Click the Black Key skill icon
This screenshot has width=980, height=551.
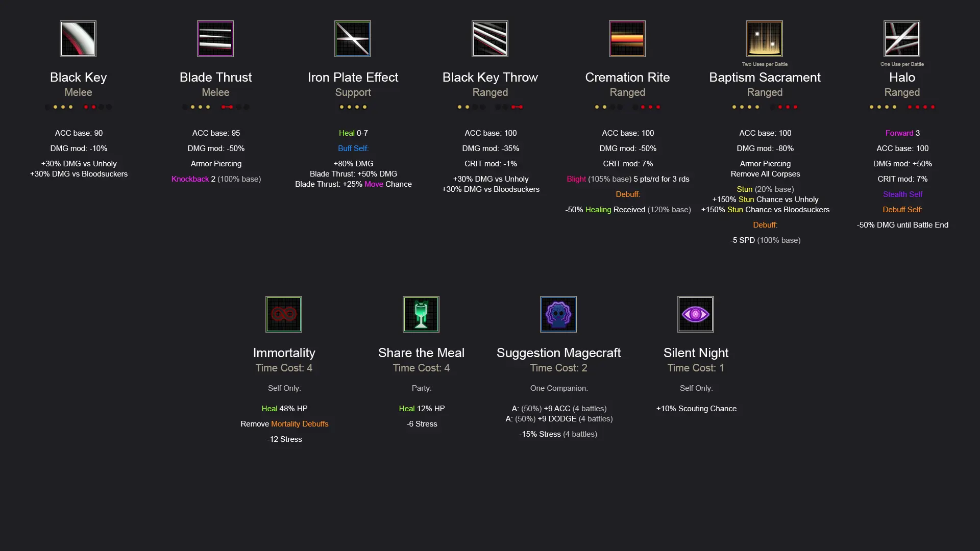[78, 39]
